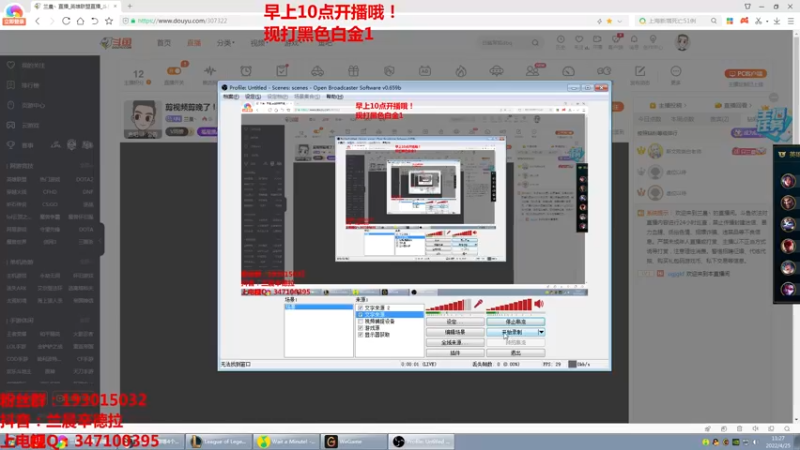
Task: Click the browser address bar URL
Action: (x=182, y=21)
